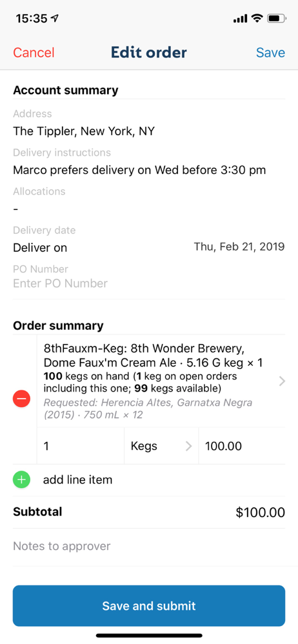Edit the price field showing 100.00

pyautogui.click(x=242, y=446)
